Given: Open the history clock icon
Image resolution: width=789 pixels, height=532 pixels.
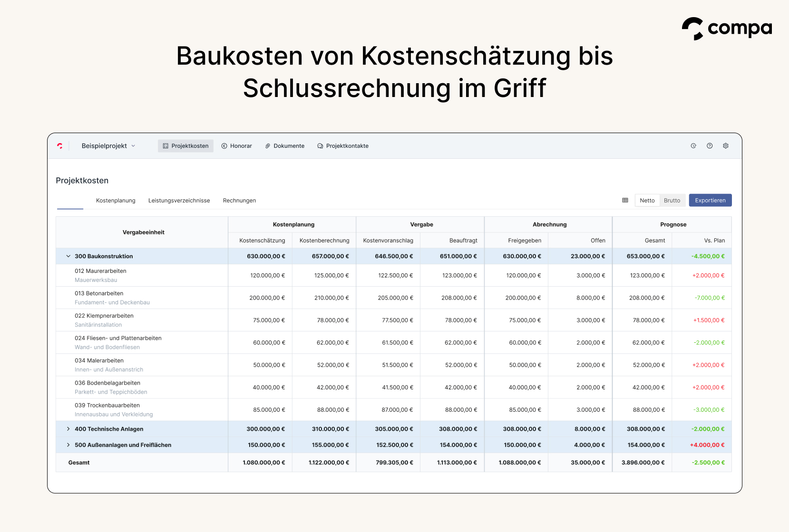Looking at the screenshot, I should [693, 146].
